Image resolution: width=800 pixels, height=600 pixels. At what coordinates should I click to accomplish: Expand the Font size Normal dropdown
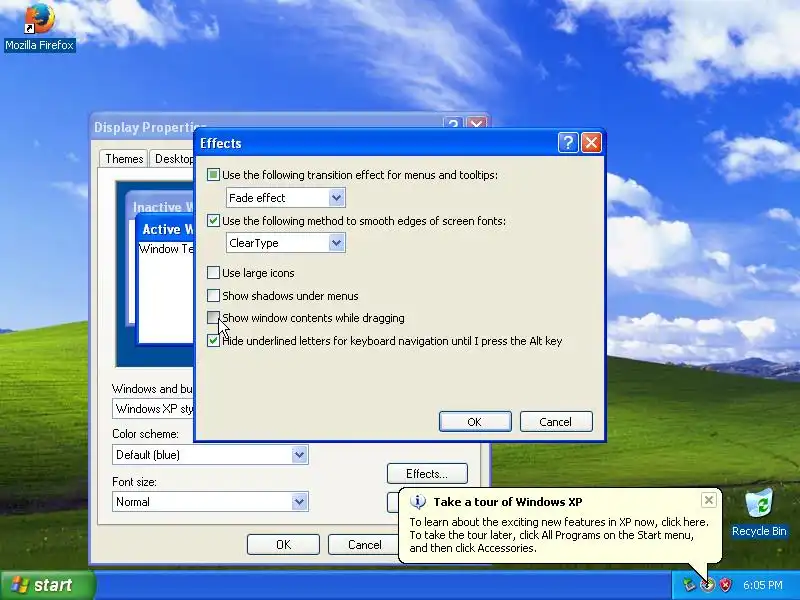tap(299, 502)
